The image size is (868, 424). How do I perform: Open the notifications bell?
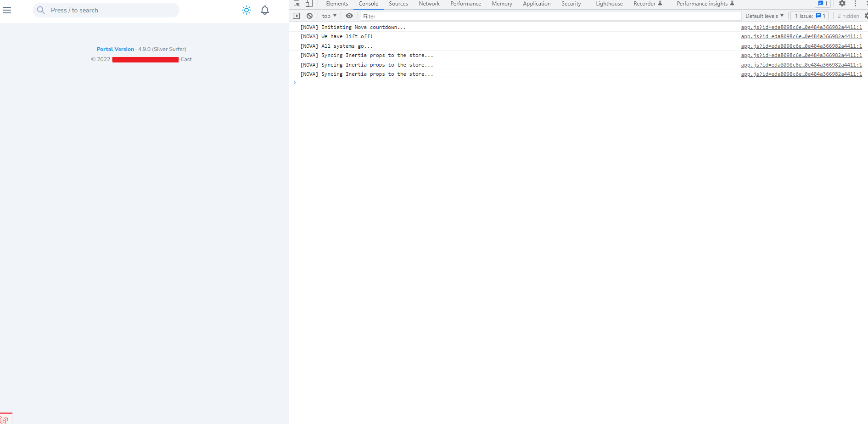265,10
